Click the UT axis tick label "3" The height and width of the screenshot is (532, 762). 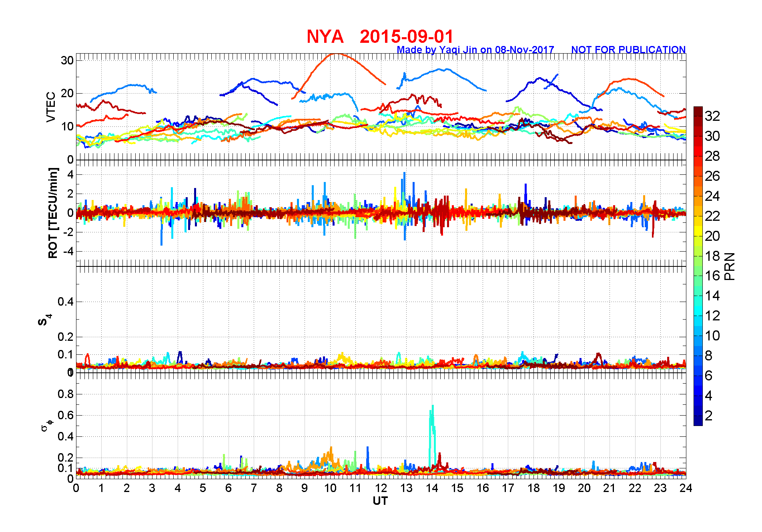tap(152, 488)
